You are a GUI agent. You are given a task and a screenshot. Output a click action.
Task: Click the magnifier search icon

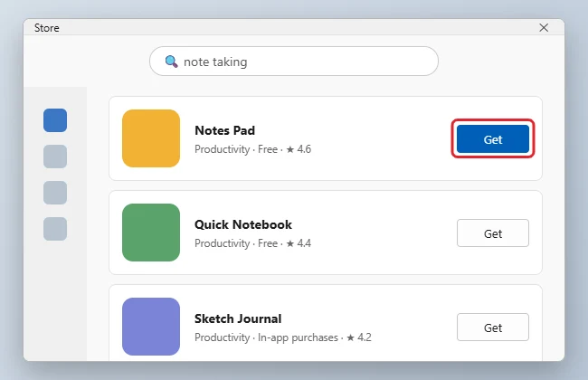click(x=171, y=62)
